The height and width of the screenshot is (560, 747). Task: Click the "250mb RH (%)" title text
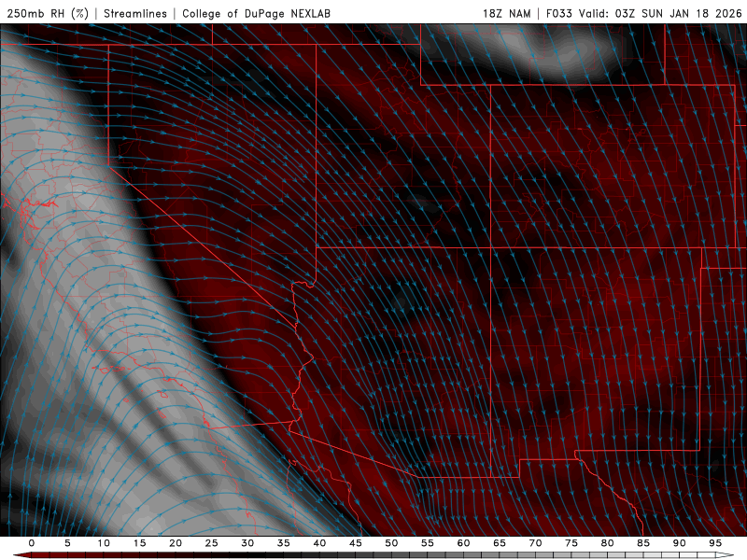pyautogui.click(x=48, y=13)
